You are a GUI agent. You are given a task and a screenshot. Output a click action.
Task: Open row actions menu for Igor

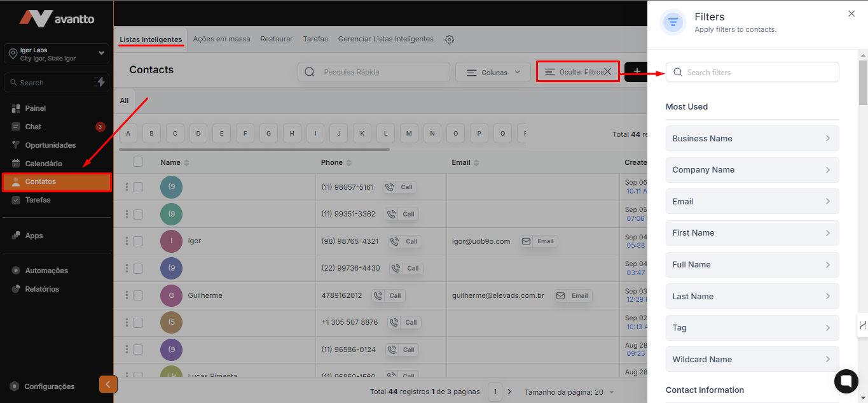pos(127,241)
